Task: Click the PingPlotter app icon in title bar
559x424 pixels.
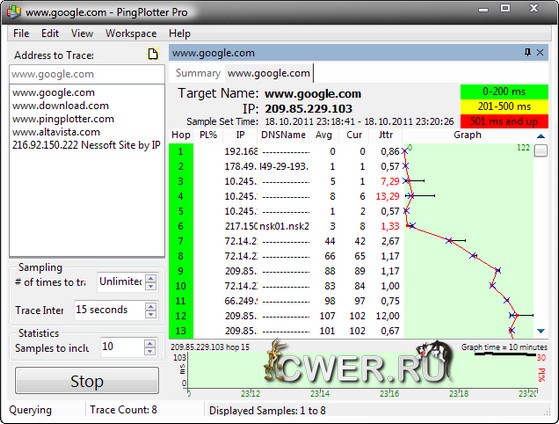Action: coord(14,12)
